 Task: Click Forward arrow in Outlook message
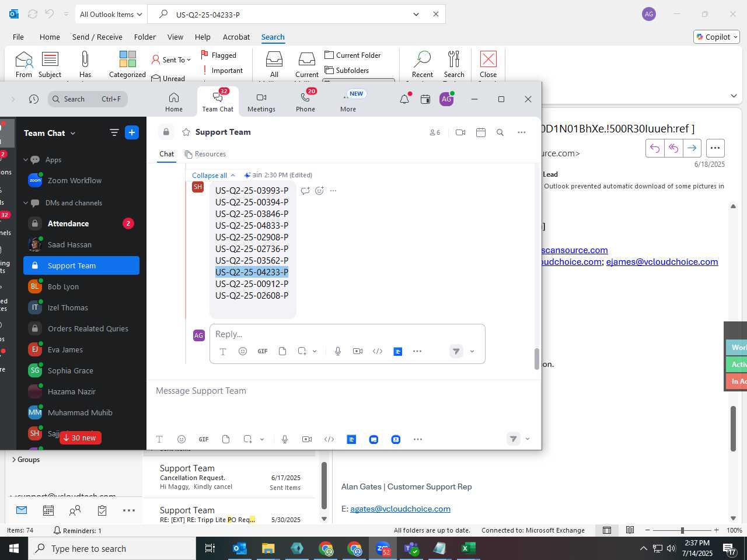pos(692,148)
